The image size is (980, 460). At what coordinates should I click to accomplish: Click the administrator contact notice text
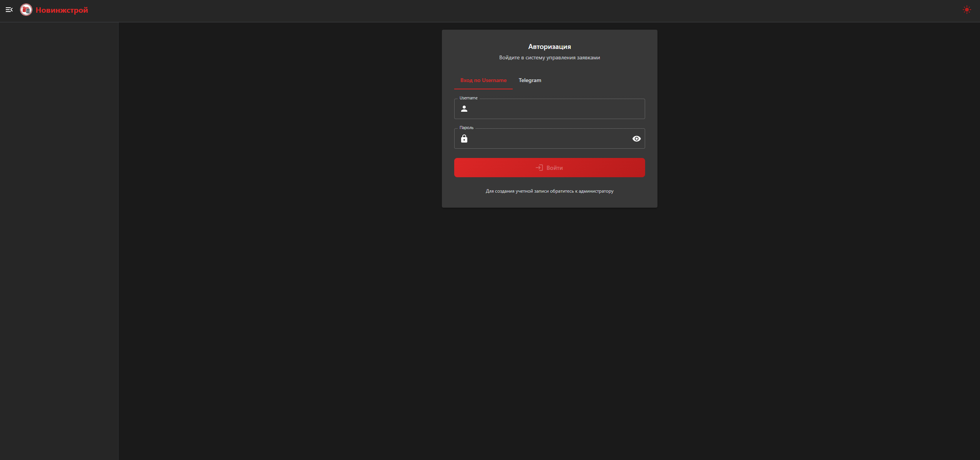(x=549, y=191)
